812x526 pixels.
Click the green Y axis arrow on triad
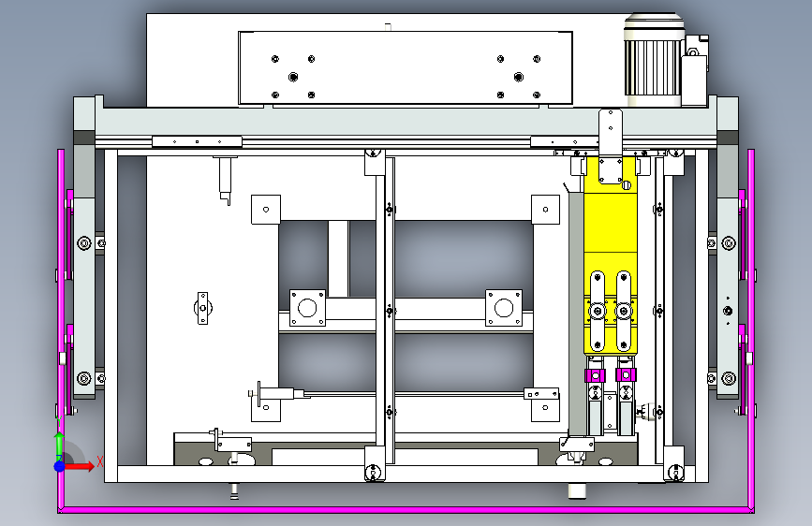[x=59, y=445]
